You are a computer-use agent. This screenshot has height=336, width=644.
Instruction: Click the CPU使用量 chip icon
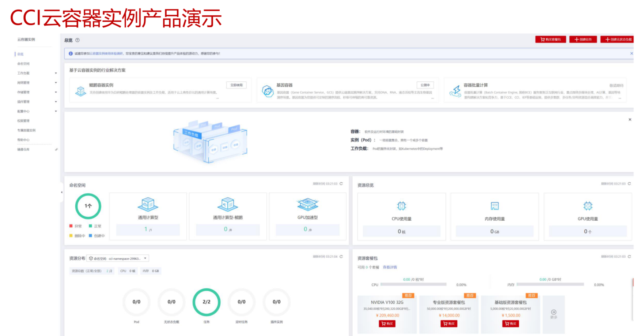[401, 206]
